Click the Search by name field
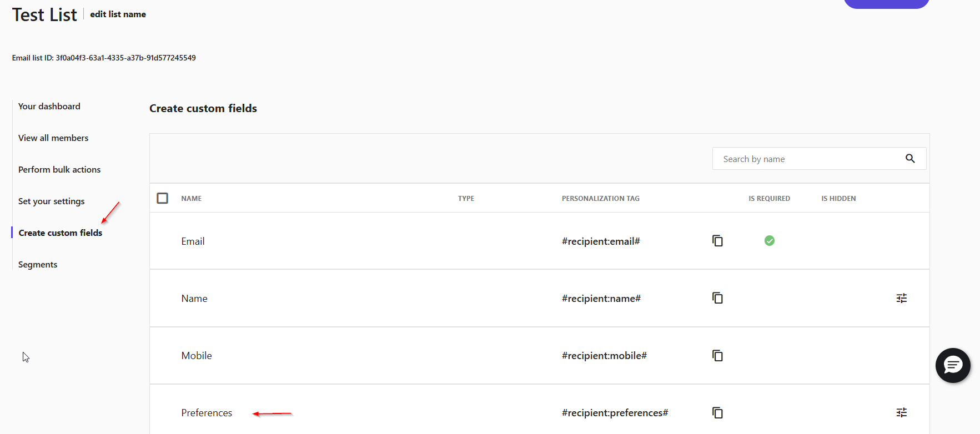980x434 pixels. 808,159
